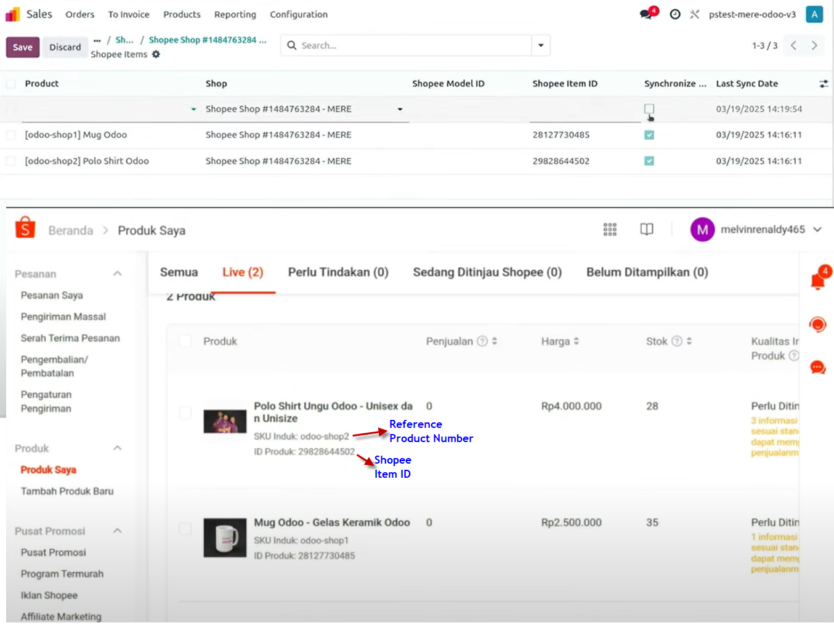
Task: Open the debug tools wrench icon
Action: (695, 14)
